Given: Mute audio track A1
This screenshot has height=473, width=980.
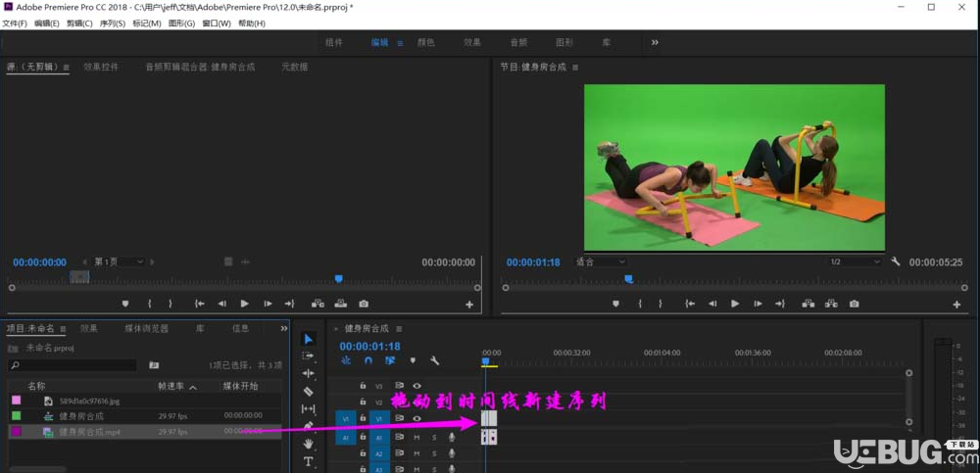Looking at the screenshot, I should (416, 438).
